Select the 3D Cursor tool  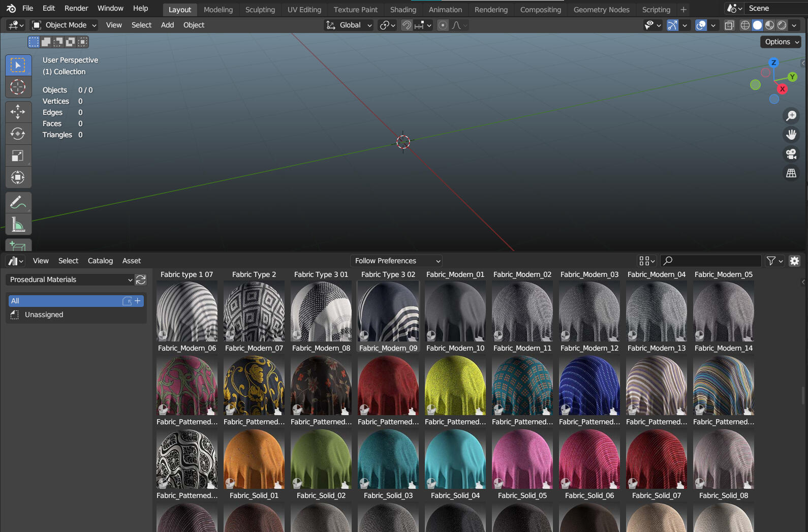[x=18, y=87]
